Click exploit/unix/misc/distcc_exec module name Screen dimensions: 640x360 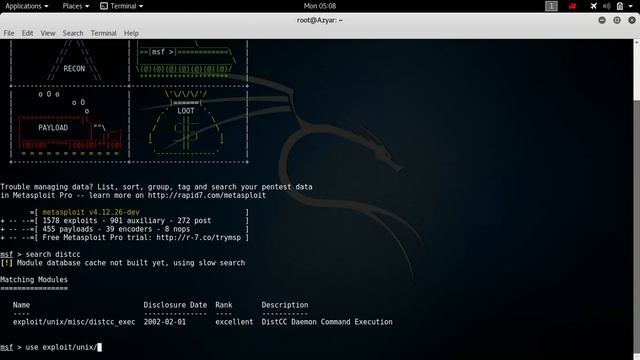(74, 322)
